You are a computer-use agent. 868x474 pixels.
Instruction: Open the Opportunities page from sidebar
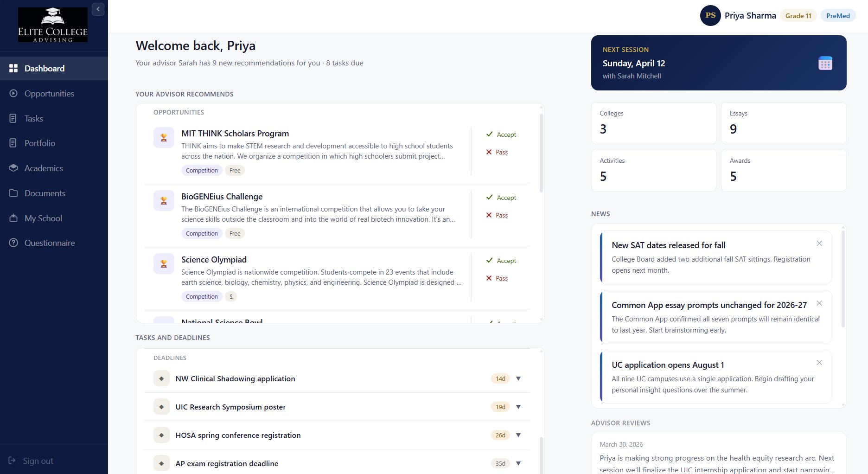pos(49,94)
